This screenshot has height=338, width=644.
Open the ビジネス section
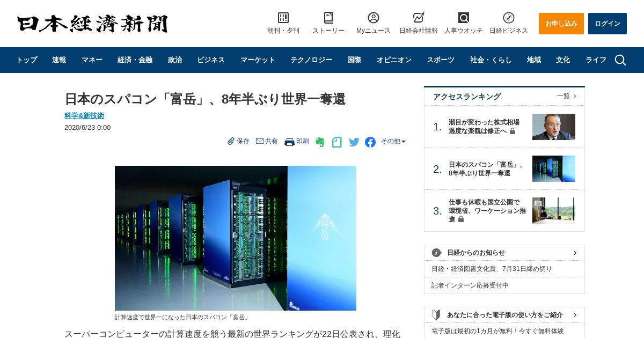[211, 60]
